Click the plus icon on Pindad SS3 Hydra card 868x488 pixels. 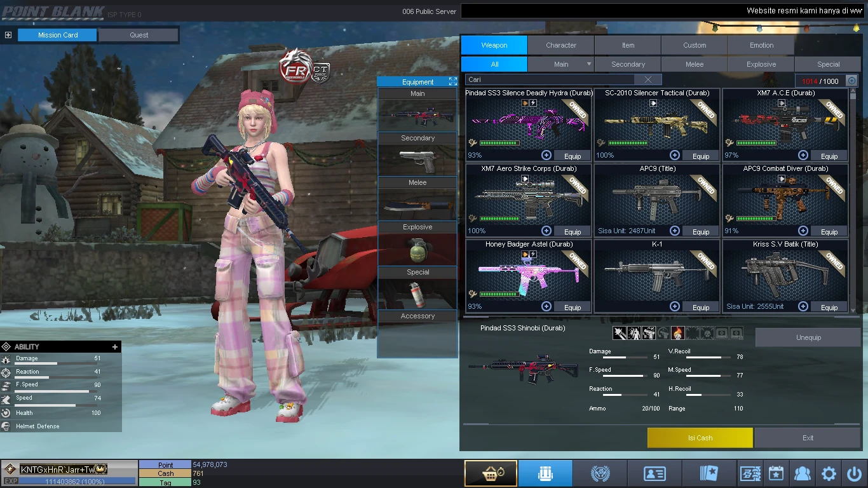[x=546, y=155]
